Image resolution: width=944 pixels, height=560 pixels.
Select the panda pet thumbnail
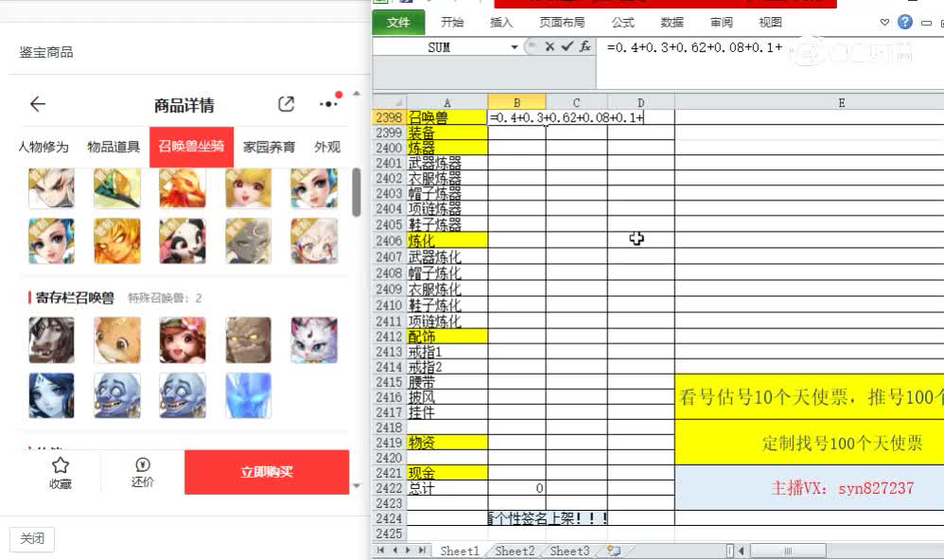(x=183, y=241)
